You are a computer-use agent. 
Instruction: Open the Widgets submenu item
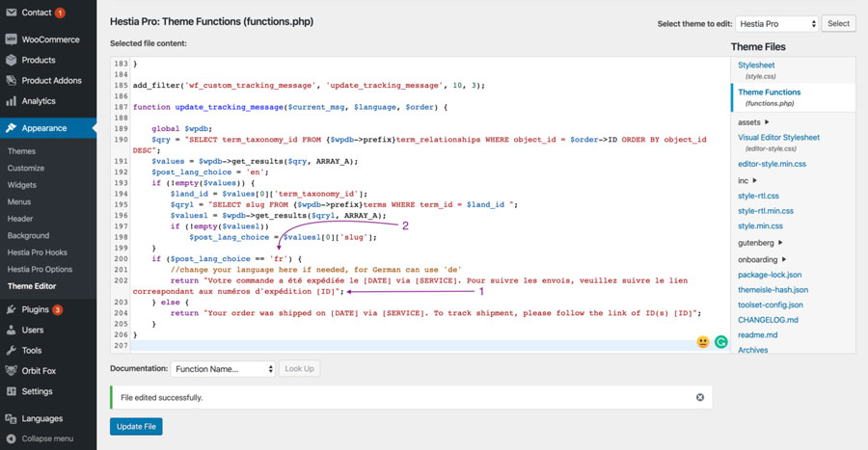point(22,185)
